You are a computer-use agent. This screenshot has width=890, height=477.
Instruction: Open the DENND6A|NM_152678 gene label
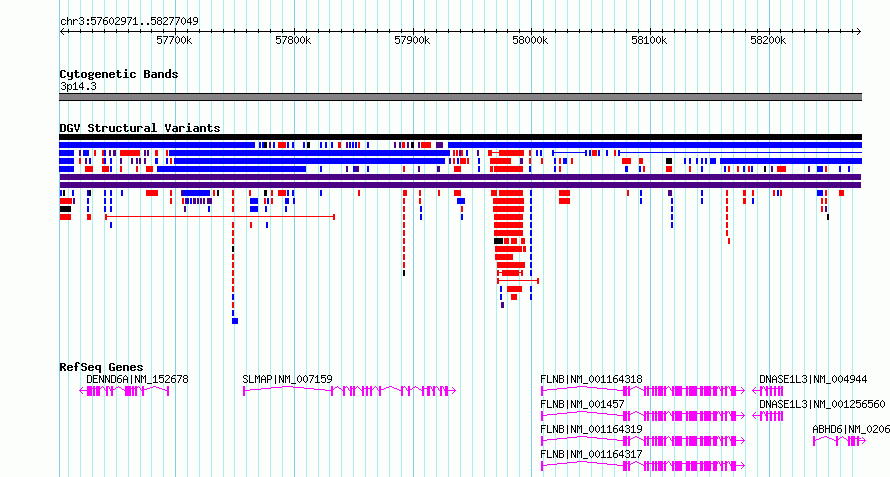click(137, 379)
